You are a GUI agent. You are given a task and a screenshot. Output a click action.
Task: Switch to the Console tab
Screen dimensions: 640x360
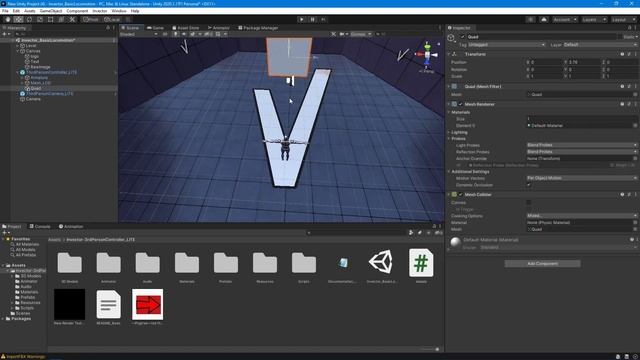pyautogui.click(x=40, y=227)
